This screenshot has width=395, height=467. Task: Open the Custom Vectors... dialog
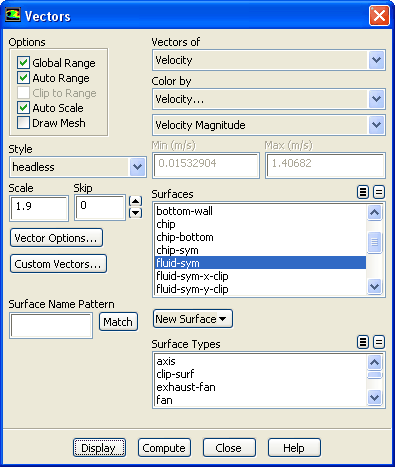(x=58, y=264)
